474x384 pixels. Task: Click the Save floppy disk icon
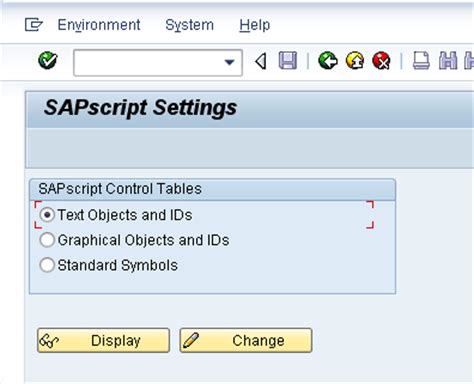tap(288, 61)
